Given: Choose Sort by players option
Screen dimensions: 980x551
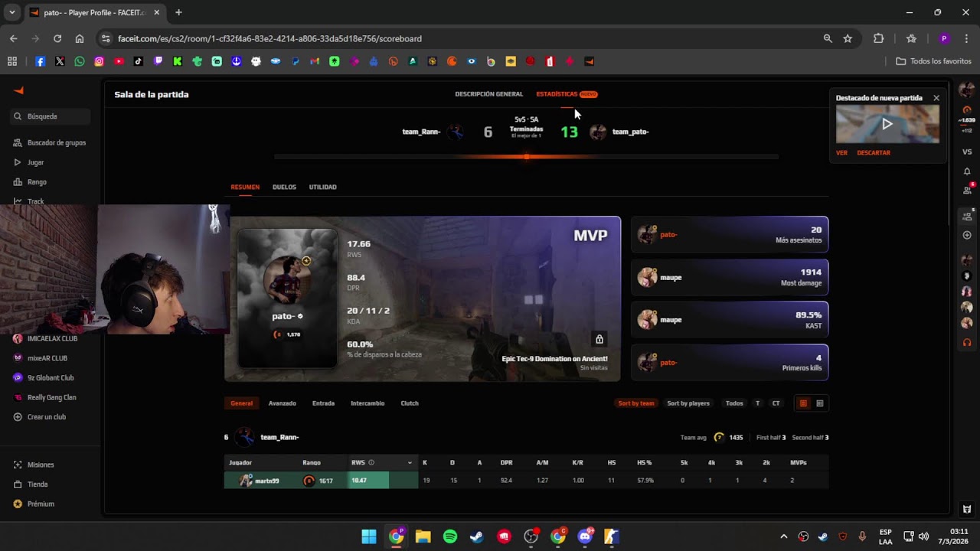Looking at the screenshot, I should coord(688,403).
